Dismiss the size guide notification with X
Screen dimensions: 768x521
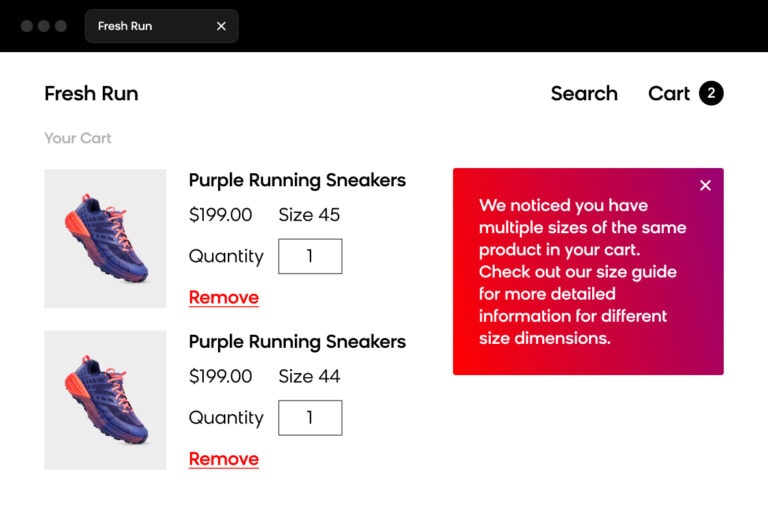point(705,185)
